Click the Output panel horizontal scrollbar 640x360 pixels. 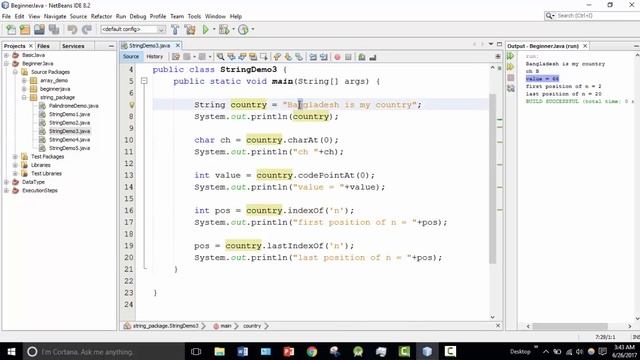pos(570,326)
